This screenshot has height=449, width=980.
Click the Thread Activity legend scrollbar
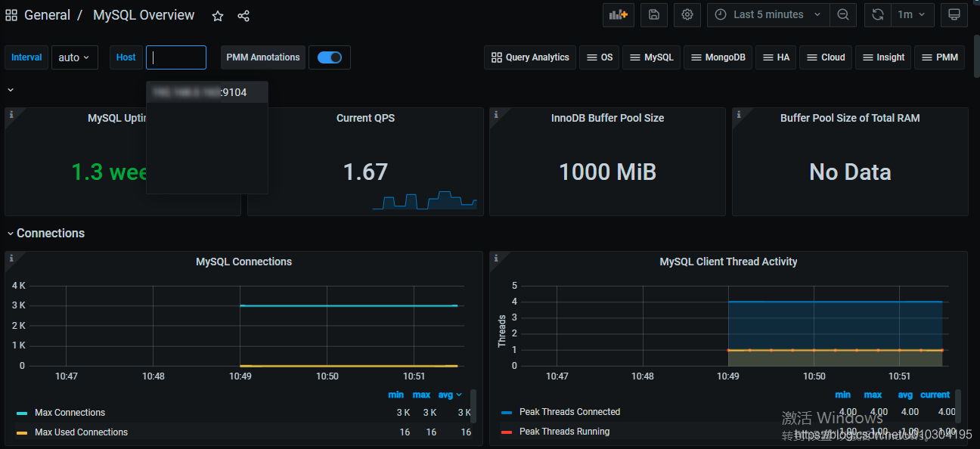coord(958,406)
